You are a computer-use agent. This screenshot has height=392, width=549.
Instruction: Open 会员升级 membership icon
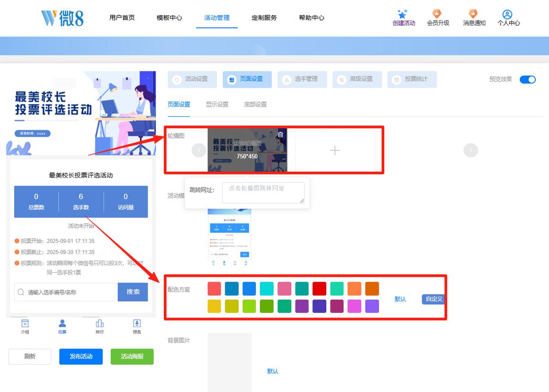point(437,14)
